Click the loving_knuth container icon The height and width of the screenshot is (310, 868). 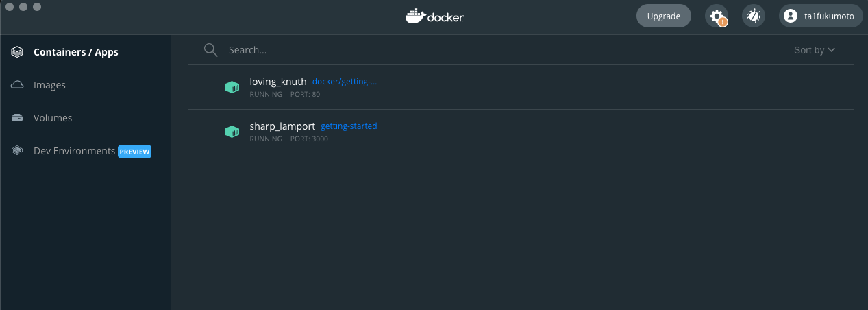pyautogui.click(x=232, y=87)
